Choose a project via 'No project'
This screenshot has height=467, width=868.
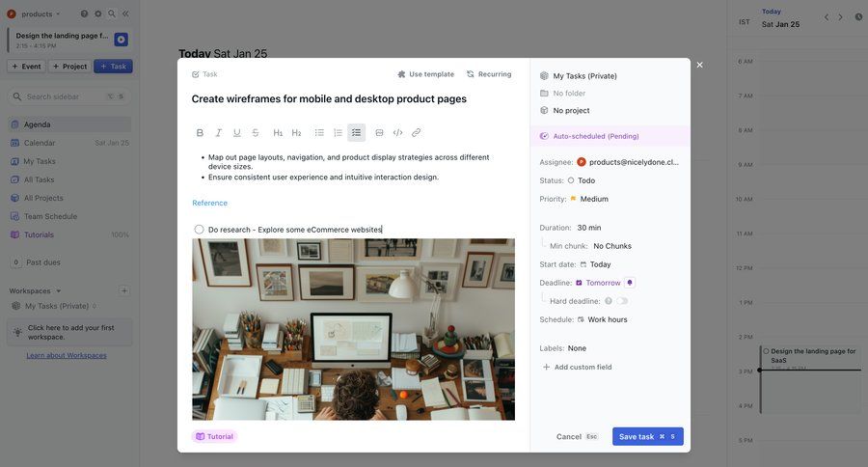point(564,110)
